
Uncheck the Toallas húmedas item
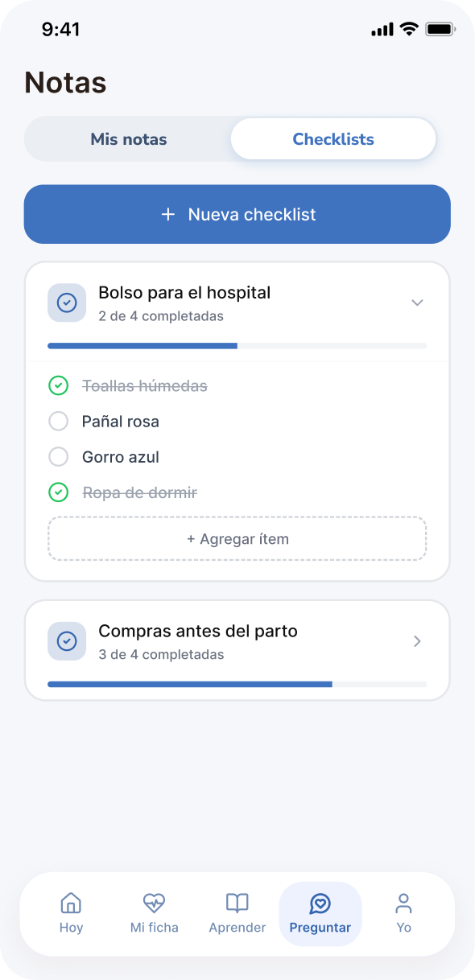click(x=58, y=385)
